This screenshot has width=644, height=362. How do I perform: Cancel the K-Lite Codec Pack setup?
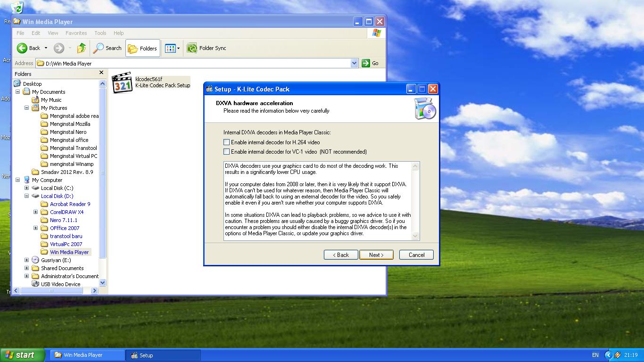click(416, 255)
